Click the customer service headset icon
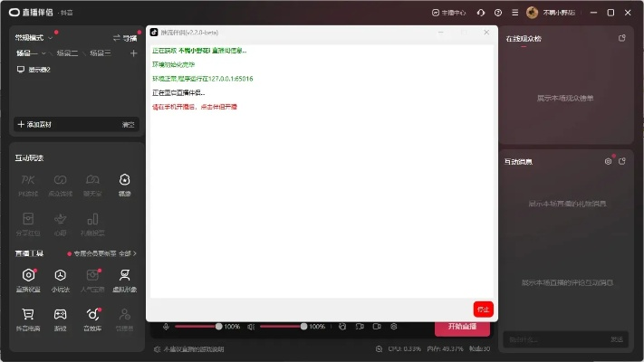Image resolution: width=644 pixels, height=362 pixels. pos(480,13)
